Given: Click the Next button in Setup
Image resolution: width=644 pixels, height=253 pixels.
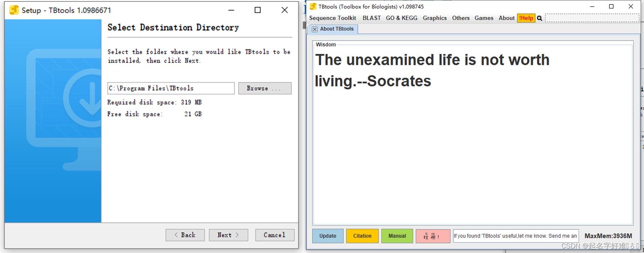Looking at the screenshot, I should click(x=229, y=235).
